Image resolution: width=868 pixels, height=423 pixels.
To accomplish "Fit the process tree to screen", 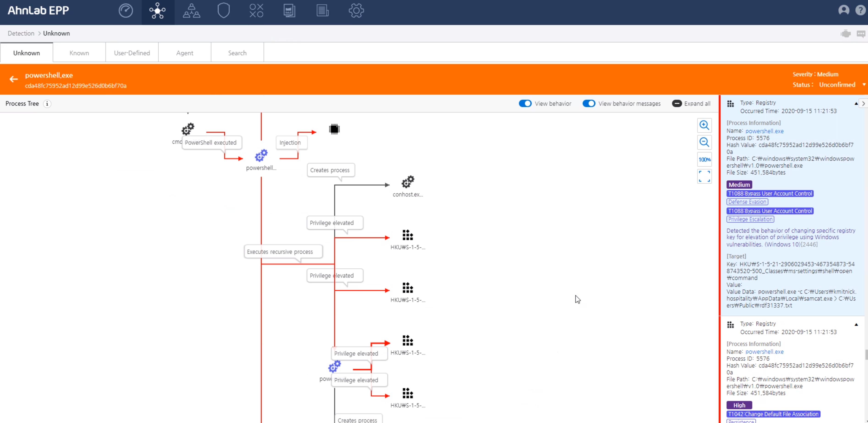I will (704, 176).
